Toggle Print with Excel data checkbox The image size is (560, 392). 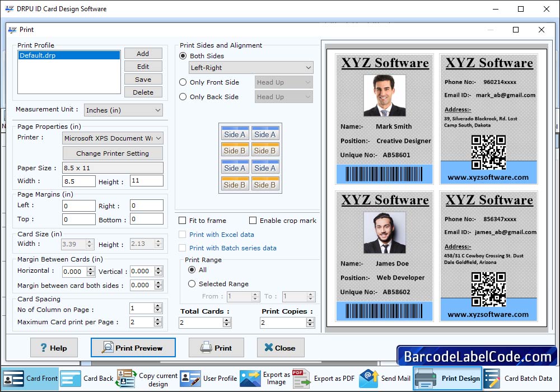(x=182, y=235)
